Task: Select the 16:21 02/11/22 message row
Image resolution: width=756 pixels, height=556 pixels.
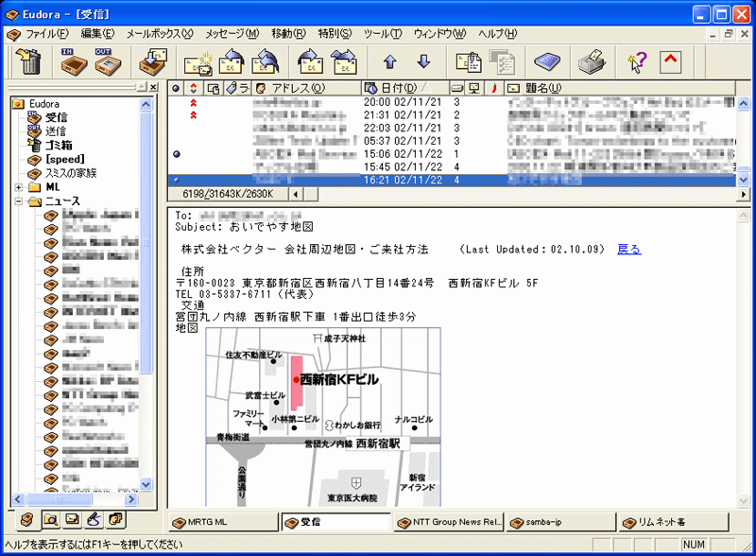Action: coord(418,179)
